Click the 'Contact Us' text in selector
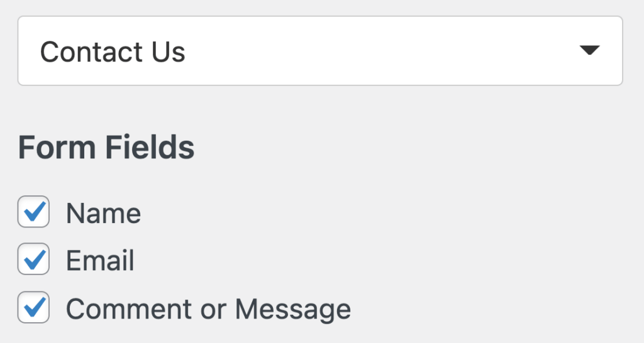 (x=113, y=52)
